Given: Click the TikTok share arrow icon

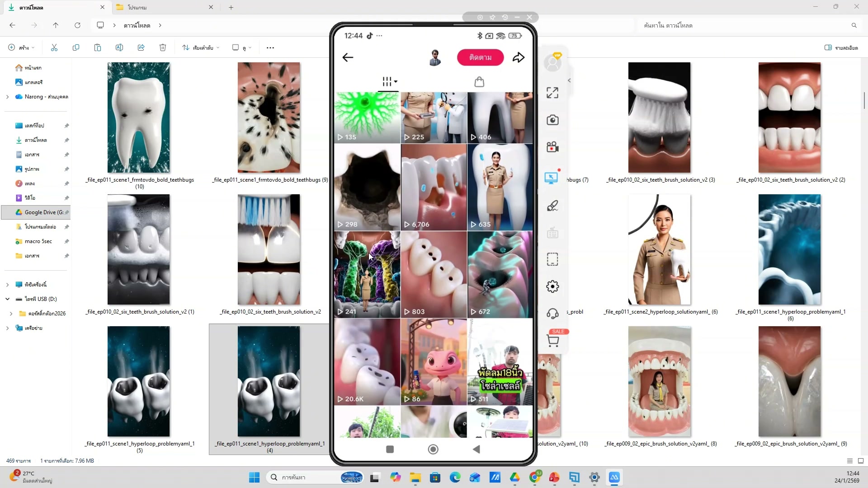Looking at the screenshot, I should tap(519, 57).
